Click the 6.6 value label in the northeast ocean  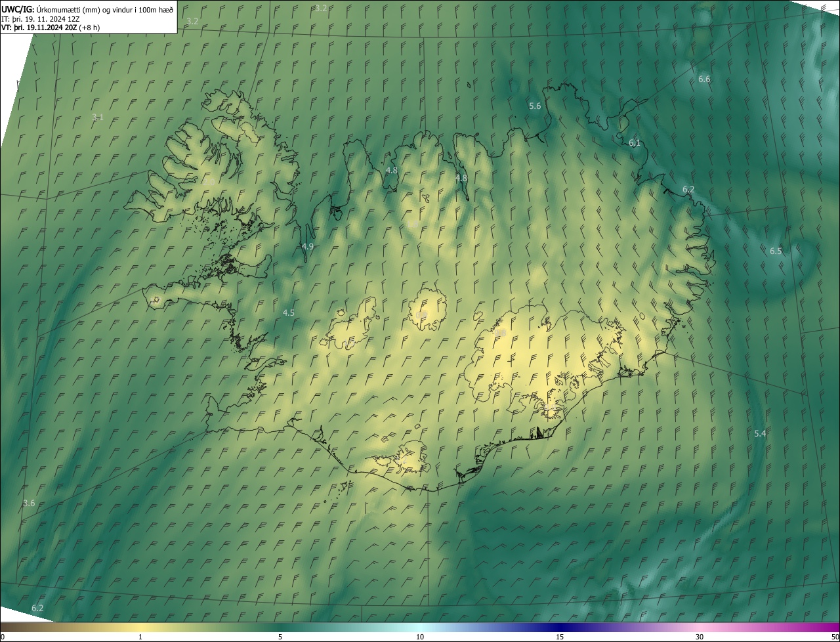704,79
